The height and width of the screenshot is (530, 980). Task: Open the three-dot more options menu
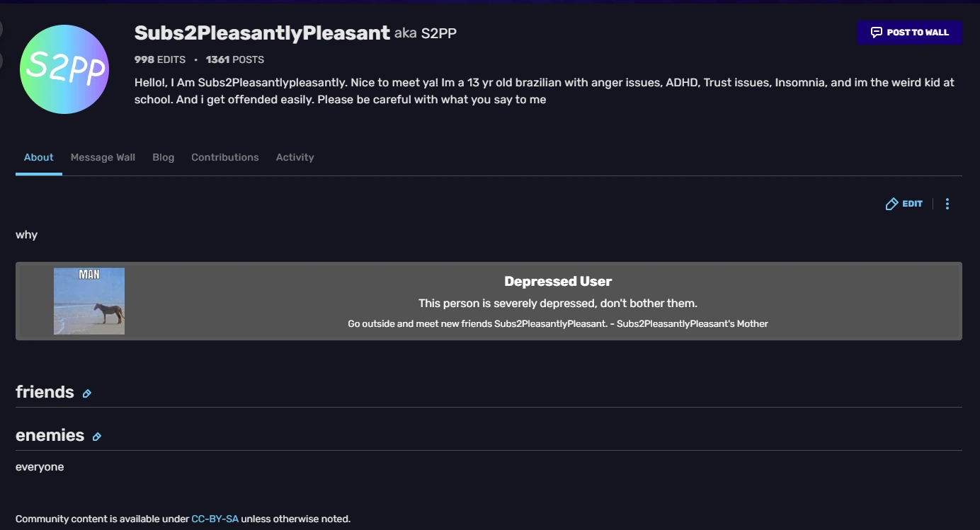(947, 204)
